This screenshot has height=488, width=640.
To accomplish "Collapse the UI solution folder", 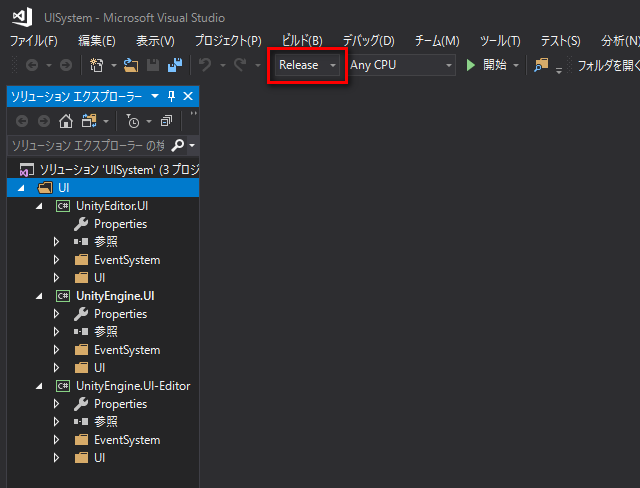I will (21, 188).
